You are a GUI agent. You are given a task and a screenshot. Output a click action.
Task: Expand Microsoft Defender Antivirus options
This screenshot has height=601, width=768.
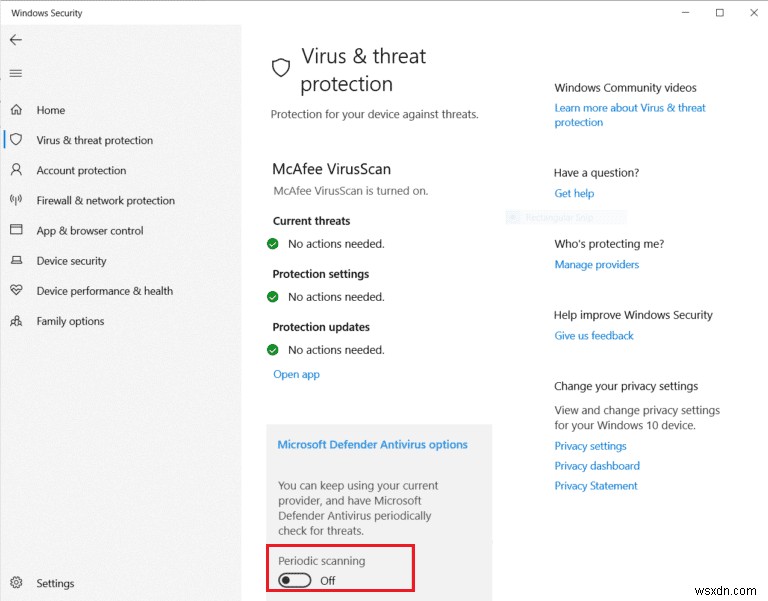coord(372,445)
